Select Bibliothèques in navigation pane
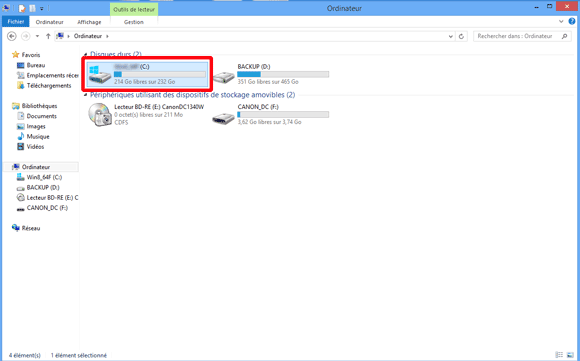Screen dimensions: 580x361 (39, 106)
